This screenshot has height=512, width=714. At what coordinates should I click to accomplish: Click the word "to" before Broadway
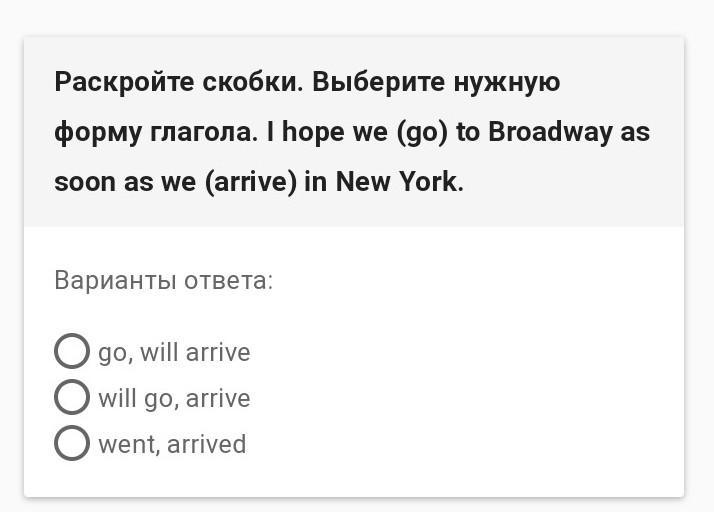468,132
